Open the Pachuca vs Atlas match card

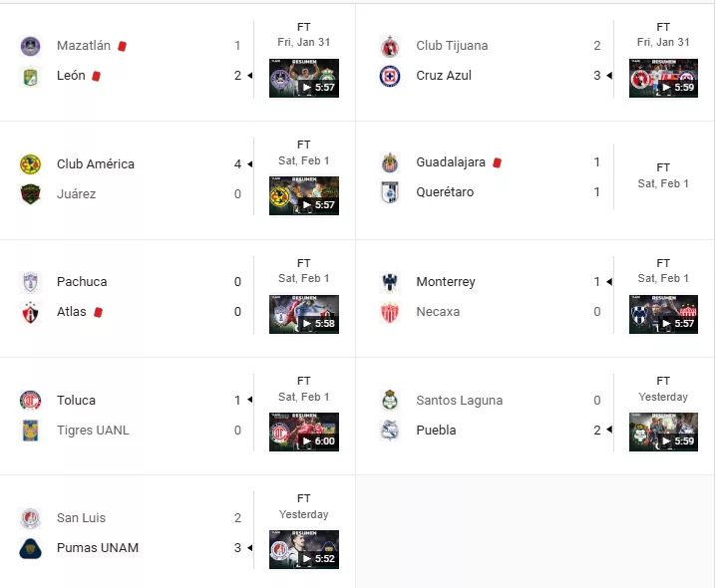pyautogui.click(x=178, y=299)
